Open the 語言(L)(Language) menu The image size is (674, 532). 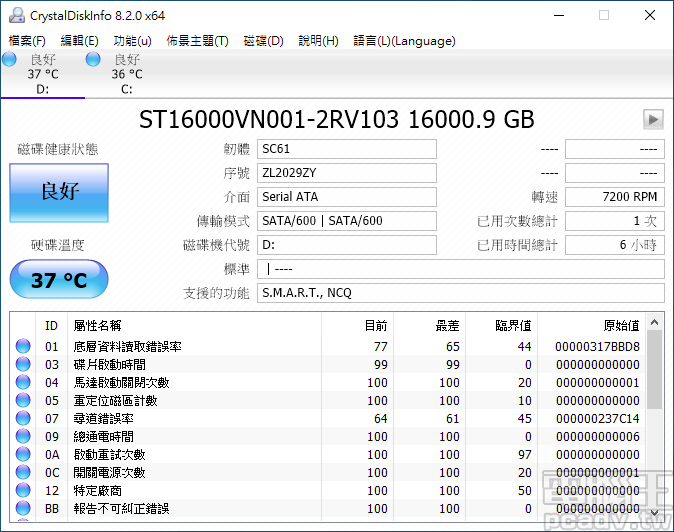click(404, 41)
